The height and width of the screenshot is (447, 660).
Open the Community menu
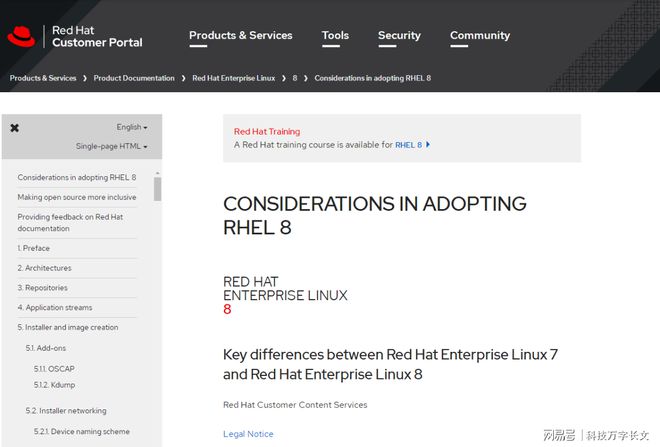tap(480, 35)
